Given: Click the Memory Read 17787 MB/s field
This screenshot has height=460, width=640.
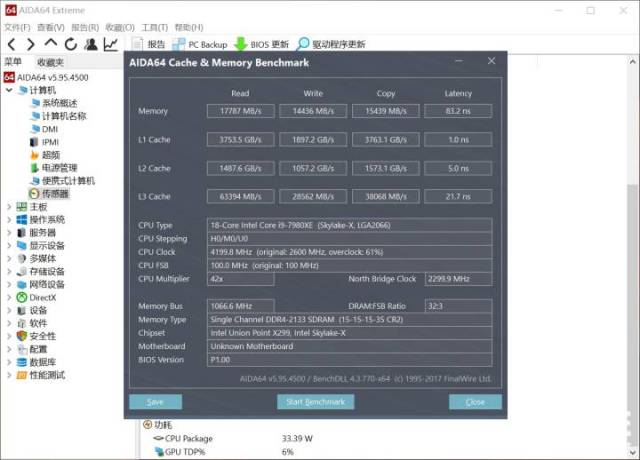Looking at the screenshot, I should 240,111.
